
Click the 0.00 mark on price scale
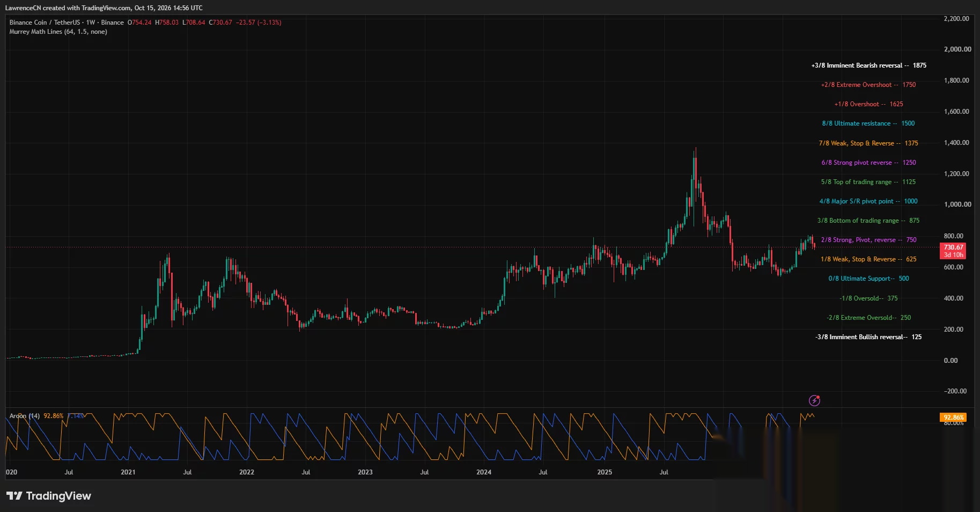click(950, 361)
